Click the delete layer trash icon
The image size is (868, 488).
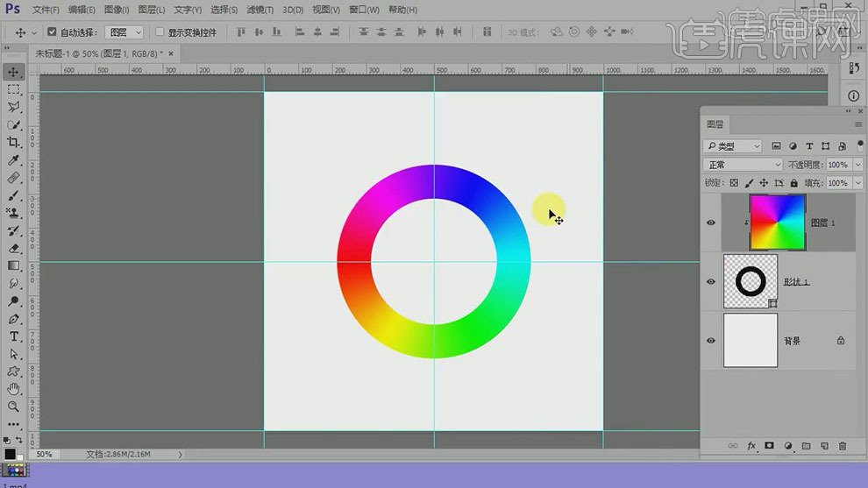click(843, 446)
